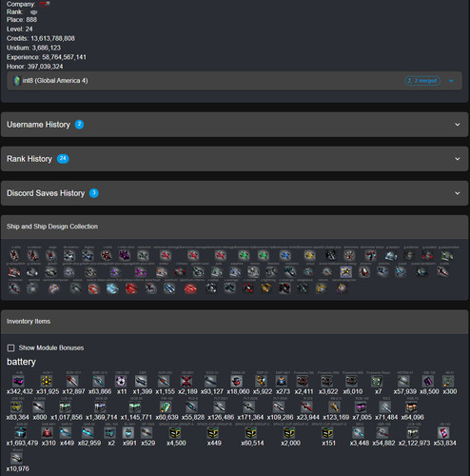Click the last rocket icon showing x10,976
Screen dimensions: 470x476
16,458
